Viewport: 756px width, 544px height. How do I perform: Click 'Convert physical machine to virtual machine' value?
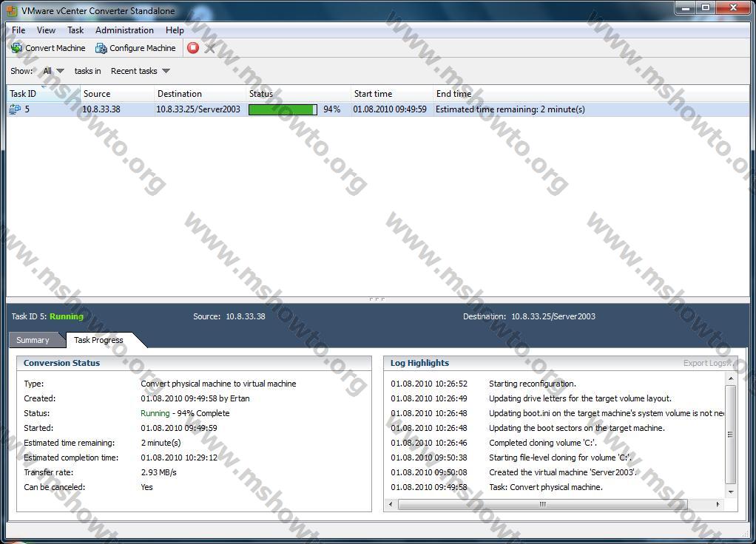tap(218, 384)
